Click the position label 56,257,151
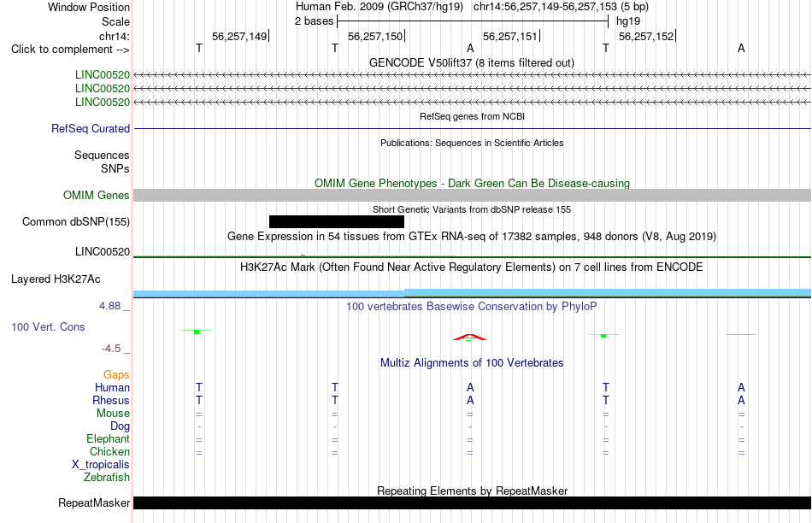 pos(510,36)
